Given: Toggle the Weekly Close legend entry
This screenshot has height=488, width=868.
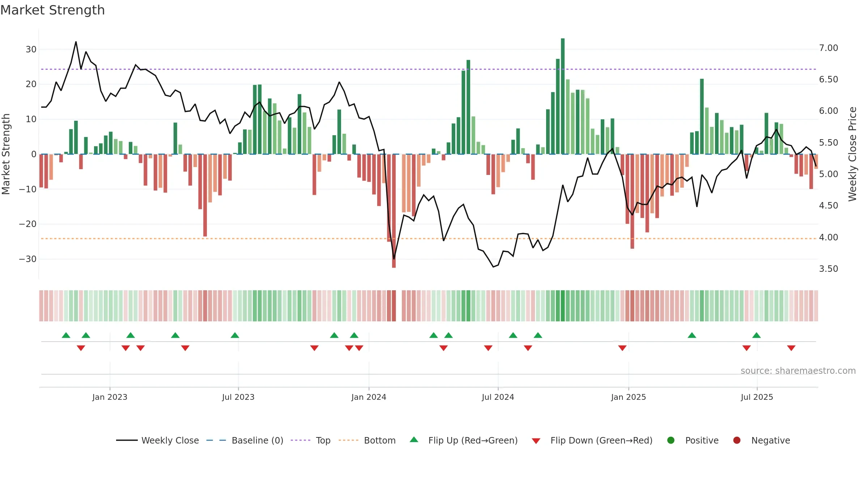Looking at the screenshot, I should click(157, 440).
